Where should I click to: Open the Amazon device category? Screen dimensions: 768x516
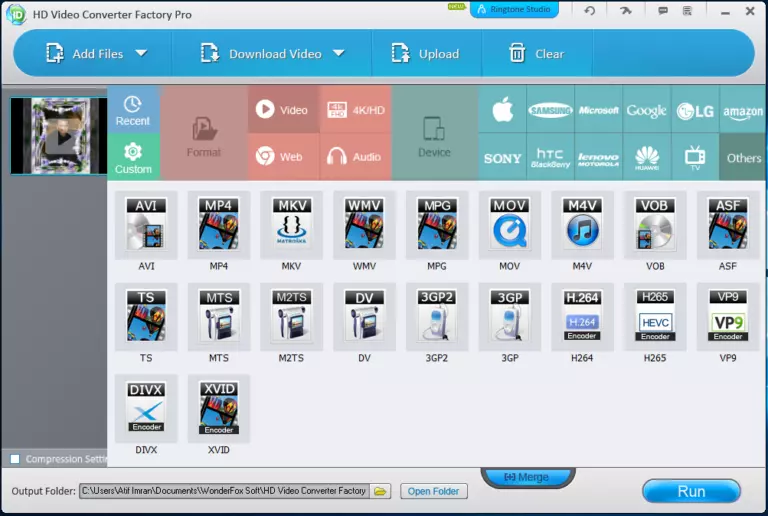pyautogui.click(x=743, y=110)
